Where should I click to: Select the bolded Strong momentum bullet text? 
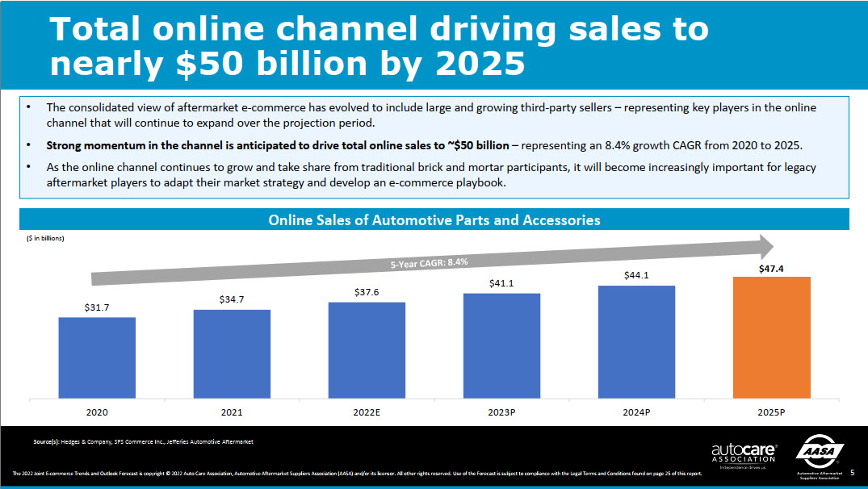point(278,145)
